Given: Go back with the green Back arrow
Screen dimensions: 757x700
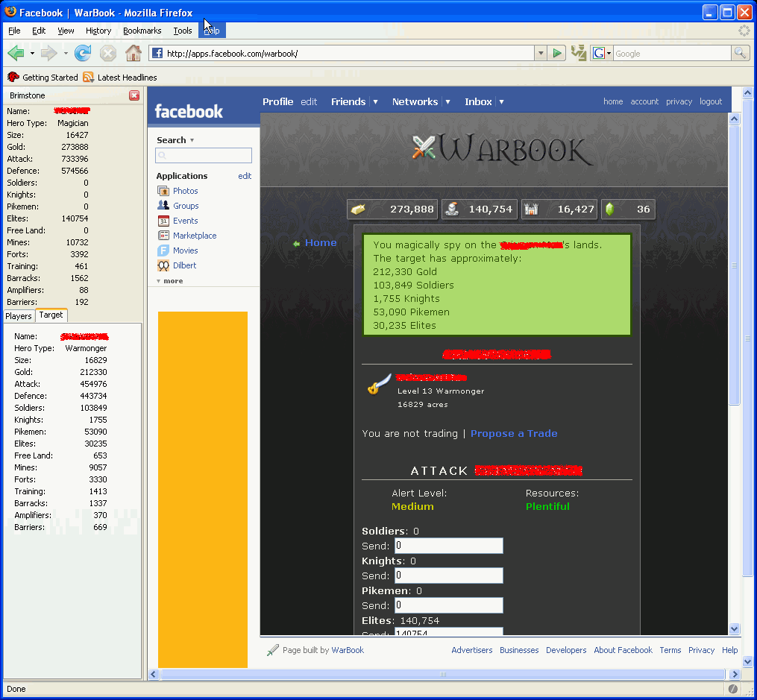Looking at the screenshot, I should 16,53.
